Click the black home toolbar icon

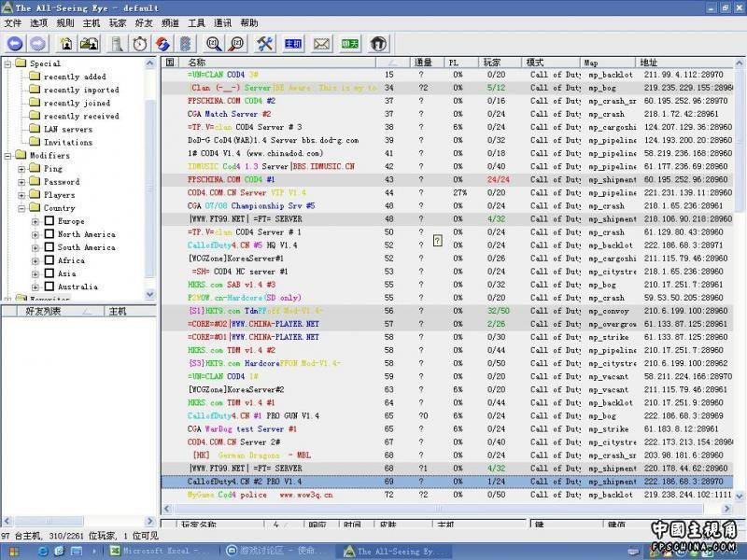coord(378,44)
